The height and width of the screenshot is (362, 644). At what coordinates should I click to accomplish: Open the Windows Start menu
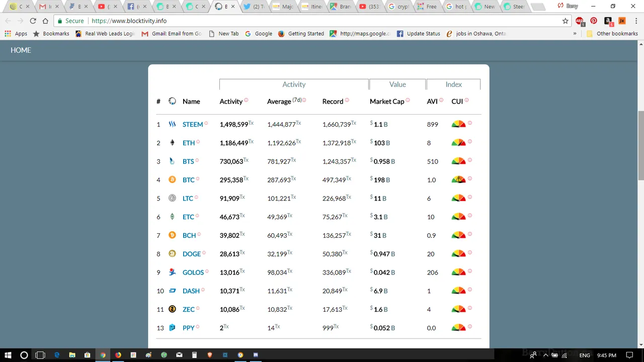pos(8,355)
